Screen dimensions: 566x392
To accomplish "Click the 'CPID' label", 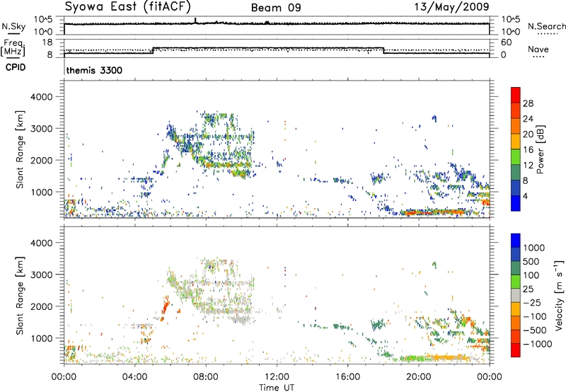I will (16, 67).
